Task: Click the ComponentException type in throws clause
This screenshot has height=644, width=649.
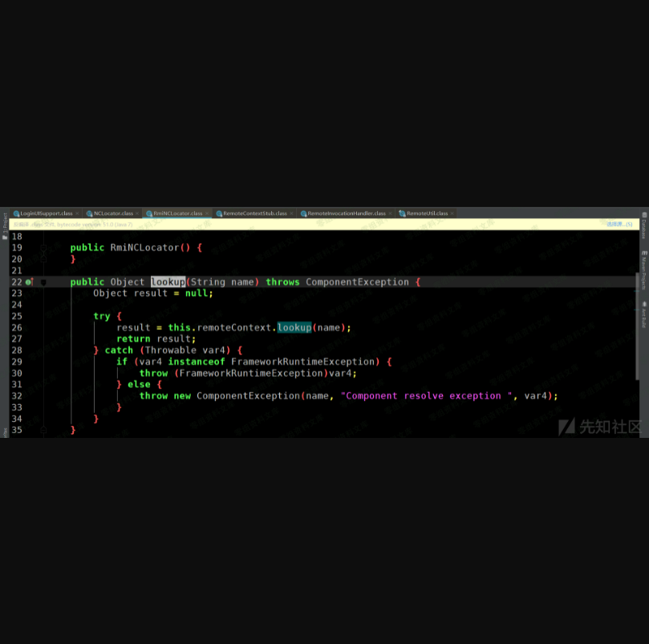Action: coord(357,282)
